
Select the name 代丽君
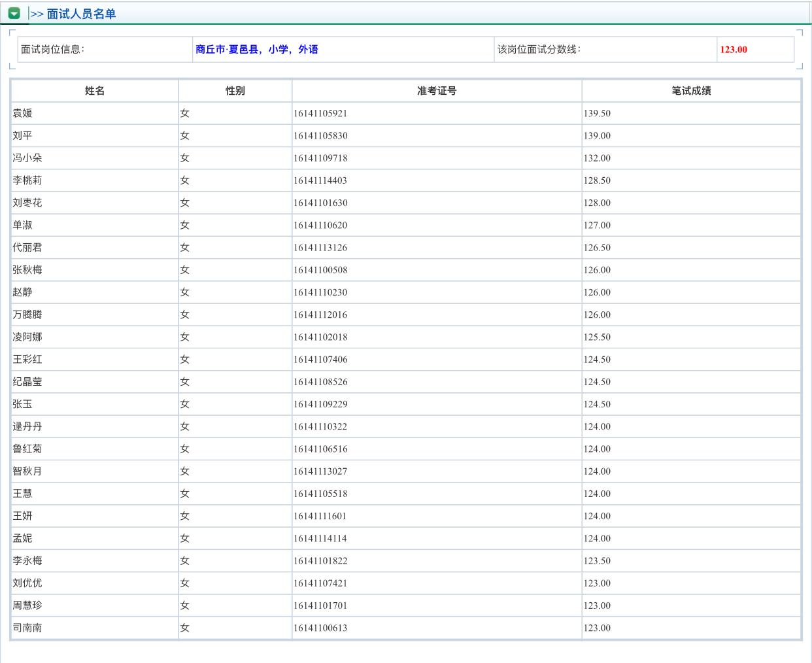click(x=27, y=247)
